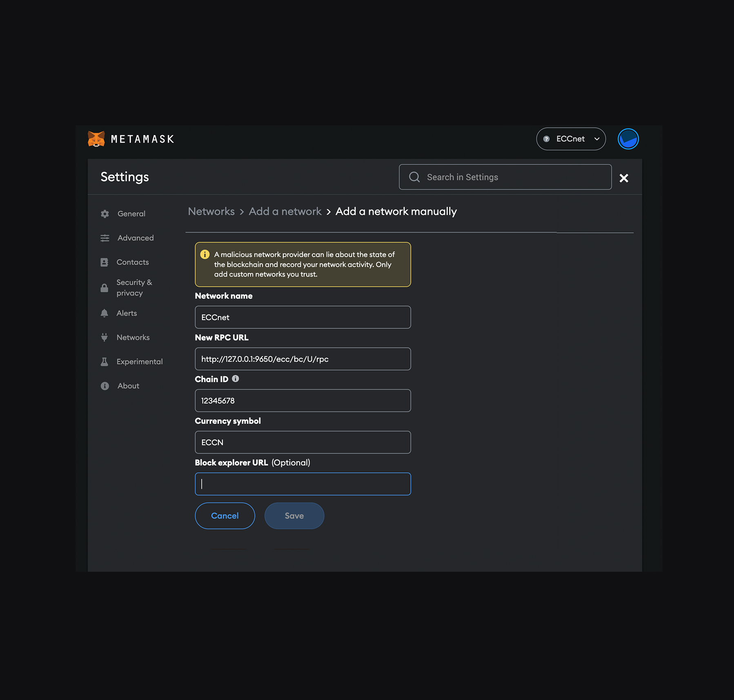Click the Chain ID info icon

(236, 378)
